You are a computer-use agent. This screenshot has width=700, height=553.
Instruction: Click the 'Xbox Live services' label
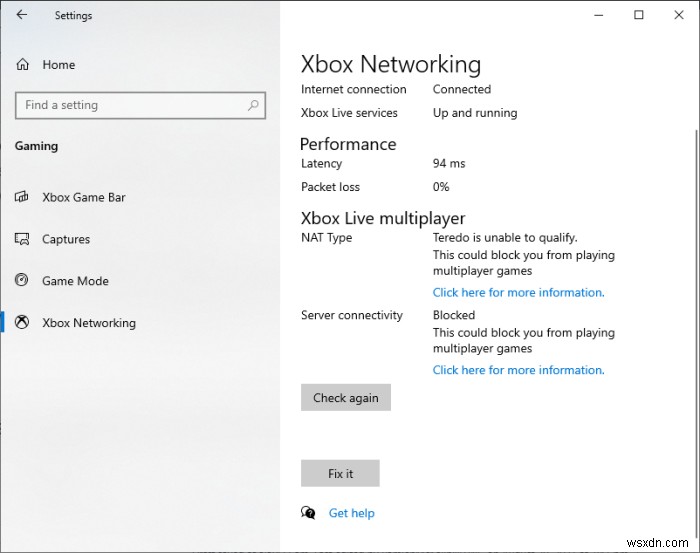[x=349, y=113]
